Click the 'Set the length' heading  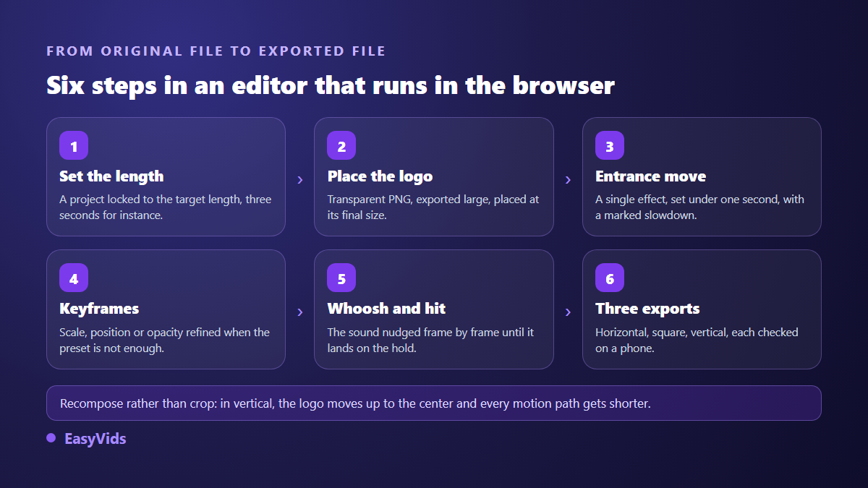point(111,176)
